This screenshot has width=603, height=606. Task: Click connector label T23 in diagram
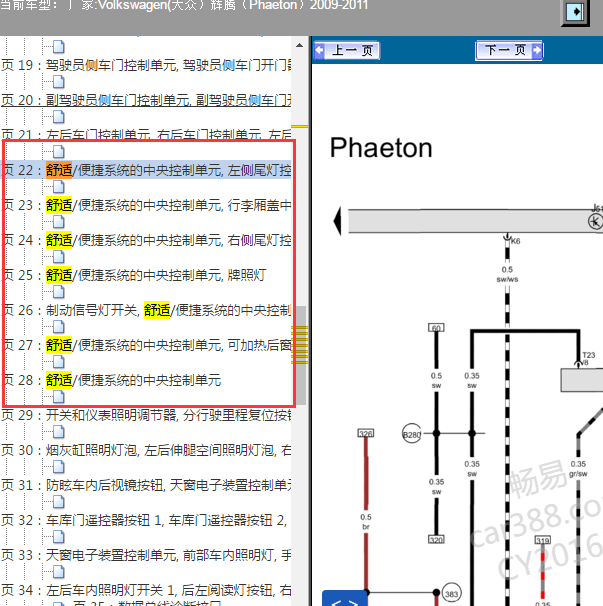(589, 355)
